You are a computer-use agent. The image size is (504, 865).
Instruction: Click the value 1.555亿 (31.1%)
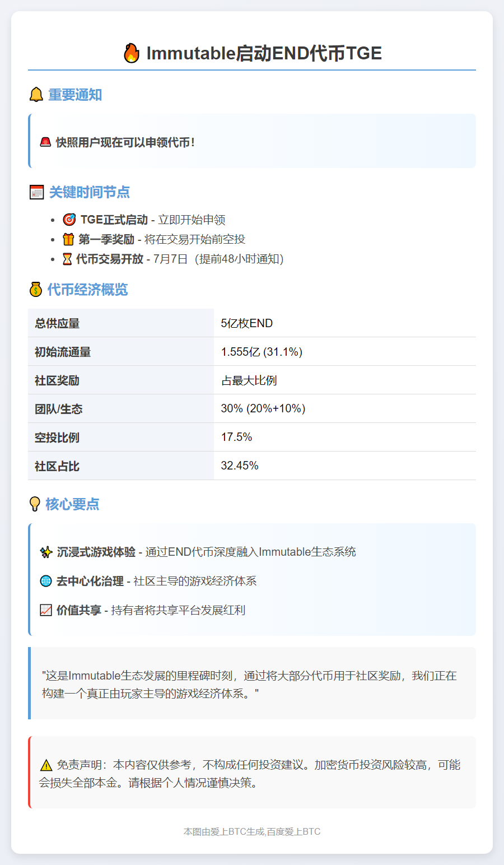[262, 352]
